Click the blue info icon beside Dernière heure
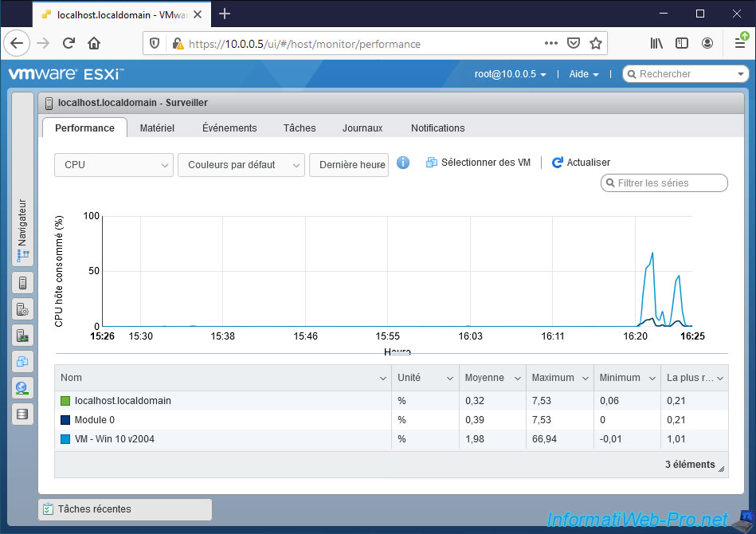The image size is (756, 534). tap(403, 163)
